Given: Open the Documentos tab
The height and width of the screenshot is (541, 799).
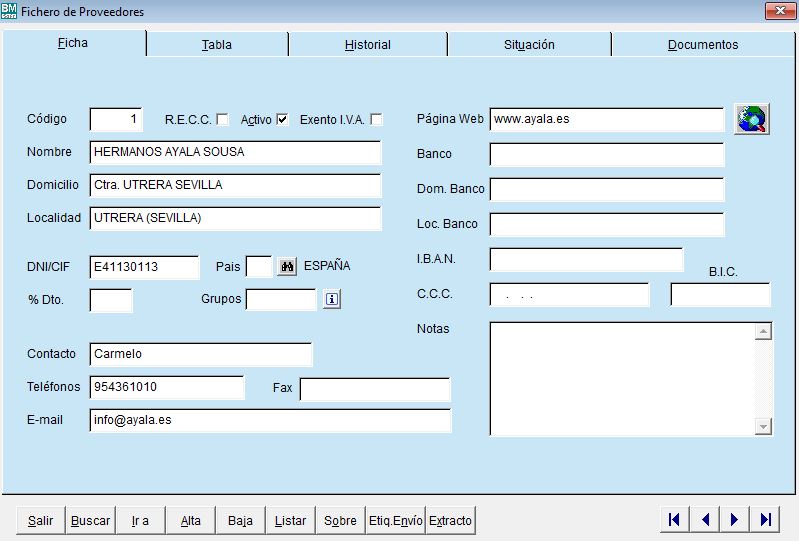Looking at the screenshot, I should point(702,45).
